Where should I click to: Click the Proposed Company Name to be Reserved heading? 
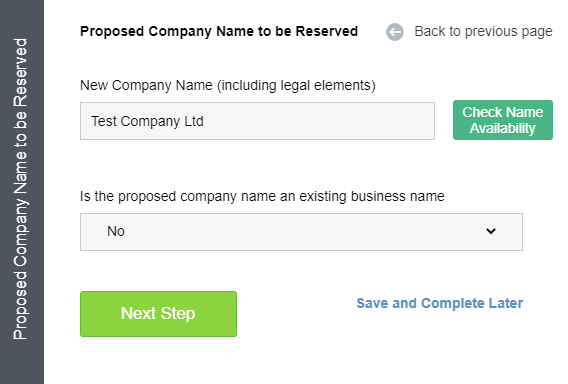coord(219,32)
